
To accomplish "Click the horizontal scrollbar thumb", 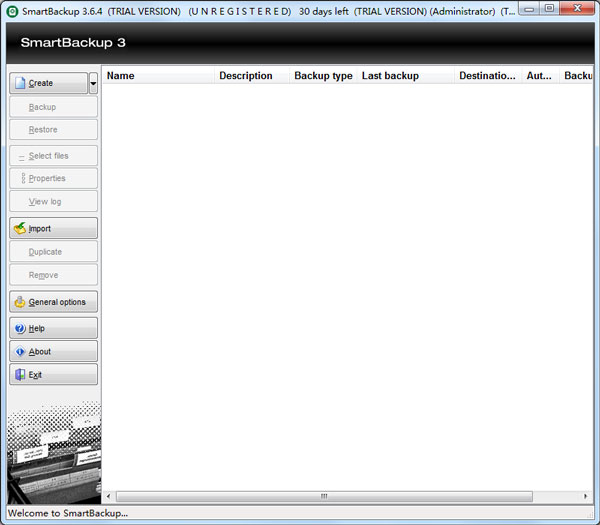I will point(324,496).
